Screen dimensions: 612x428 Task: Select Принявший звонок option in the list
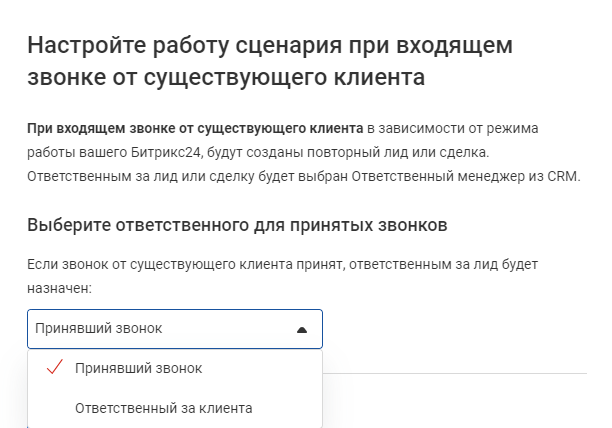[x=139, y=368]
